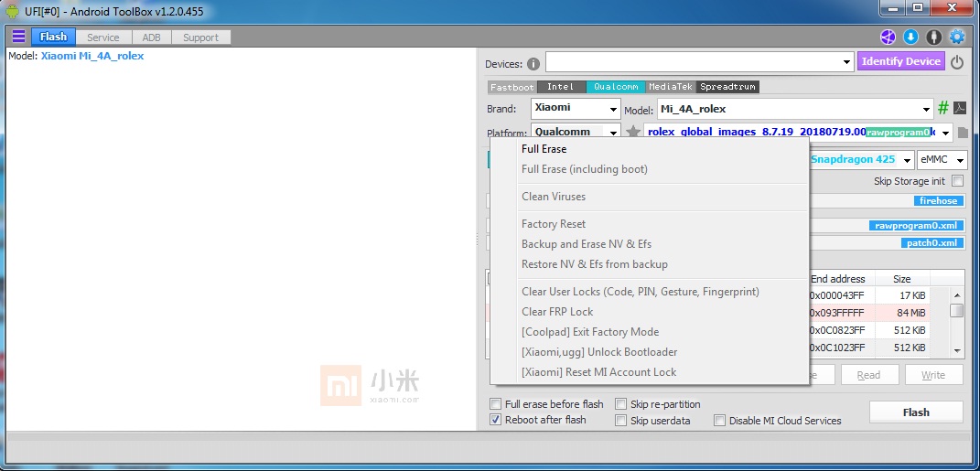Select Clean Viruses menu entry

click(x=650, y=197)
